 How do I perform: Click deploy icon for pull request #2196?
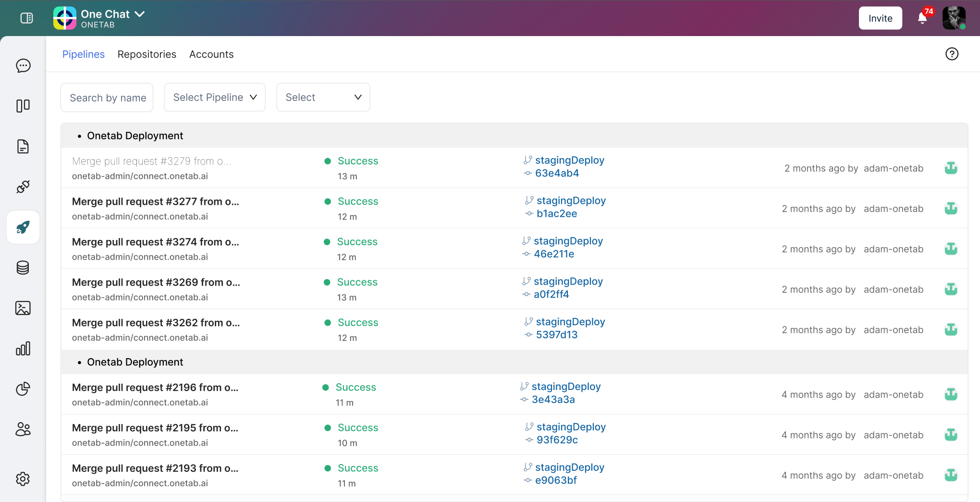tap(951, 394)
